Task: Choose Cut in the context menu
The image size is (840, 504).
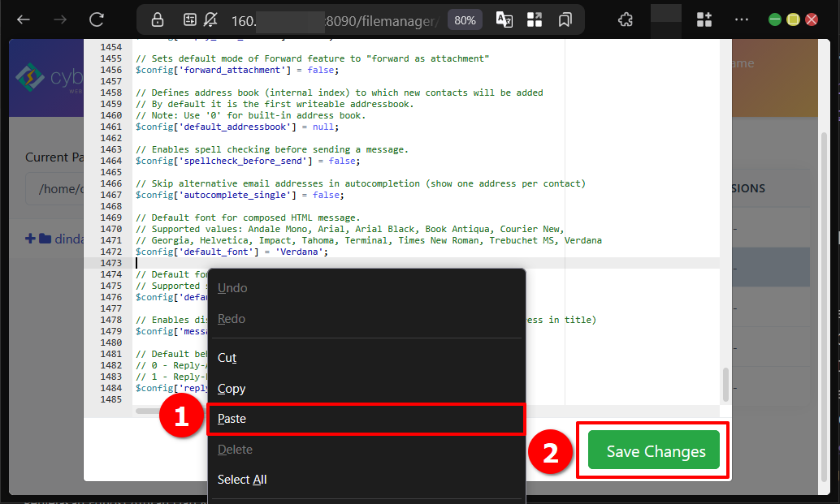Action: coord(227,358)
